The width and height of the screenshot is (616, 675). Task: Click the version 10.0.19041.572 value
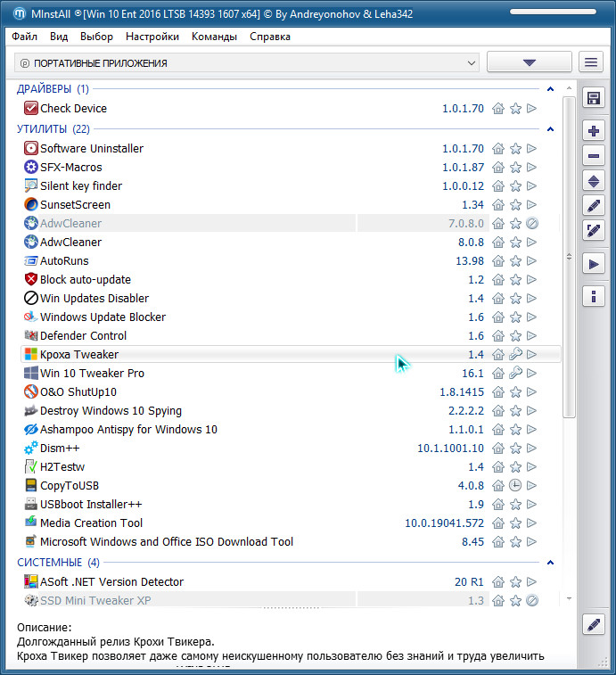pyautogui.click(x=444, y=523)
